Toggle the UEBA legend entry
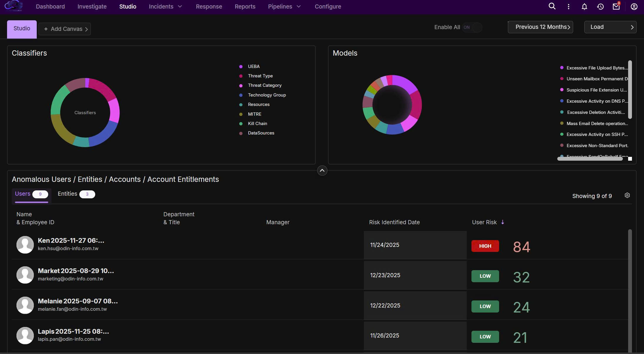The height and width of the screenshot is (354, 644). [253, 67]
